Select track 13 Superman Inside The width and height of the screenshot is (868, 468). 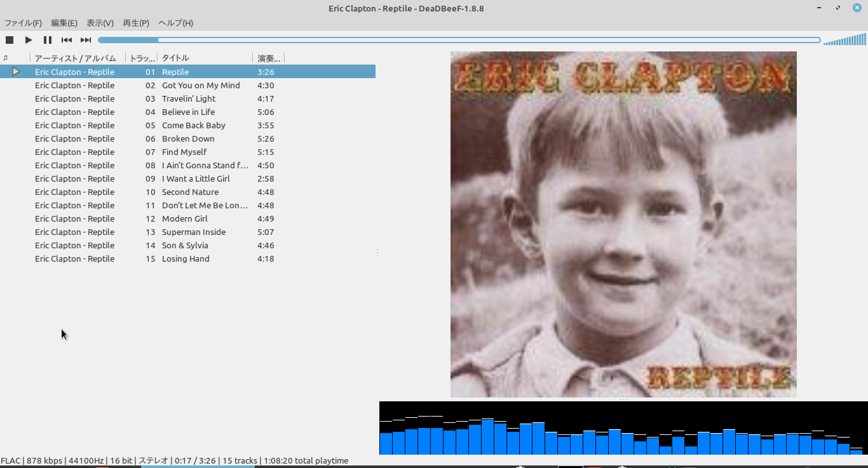[x=193, y=232]
